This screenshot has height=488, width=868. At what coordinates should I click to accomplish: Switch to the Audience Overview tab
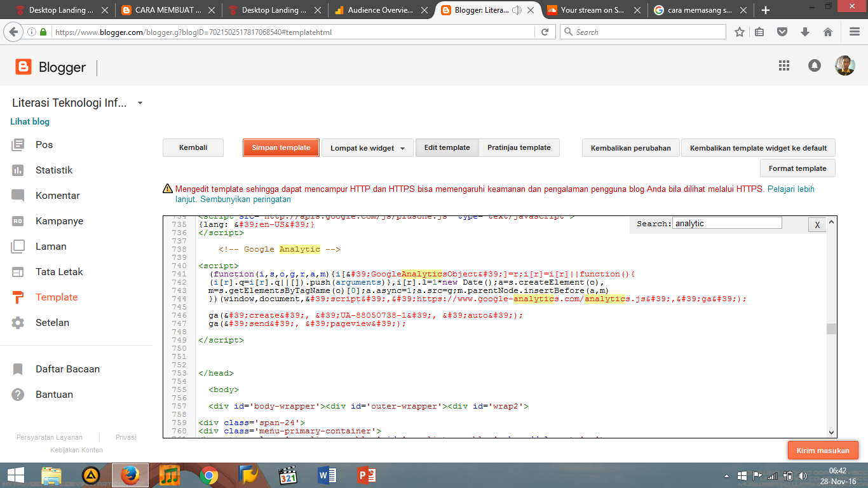[380, 10]
